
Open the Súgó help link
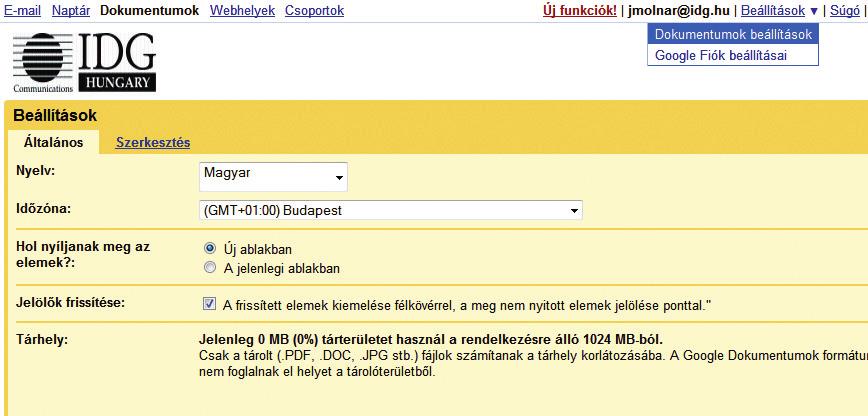click(845, 11)
